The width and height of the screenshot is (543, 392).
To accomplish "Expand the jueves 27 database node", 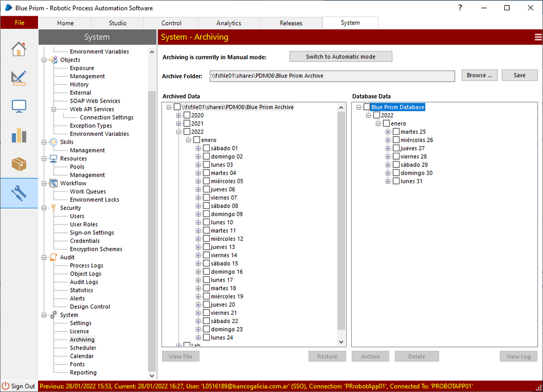I will (388, 148).
